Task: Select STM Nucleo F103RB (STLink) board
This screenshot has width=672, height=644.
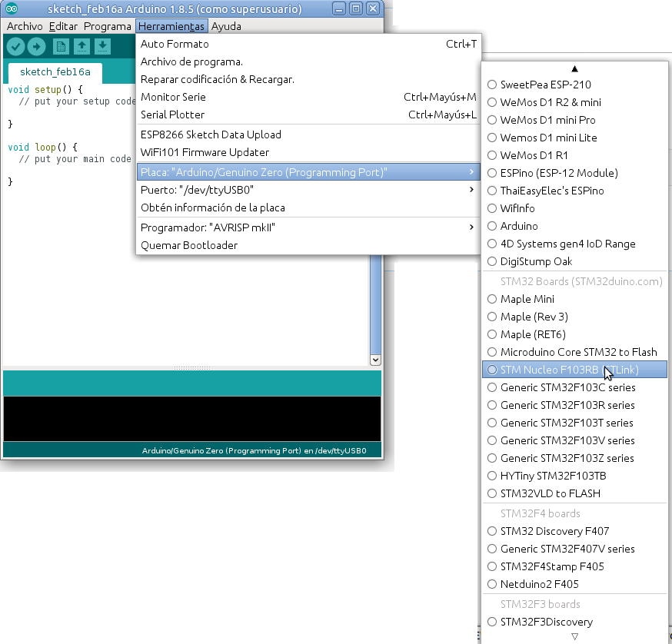Action: 574,370
